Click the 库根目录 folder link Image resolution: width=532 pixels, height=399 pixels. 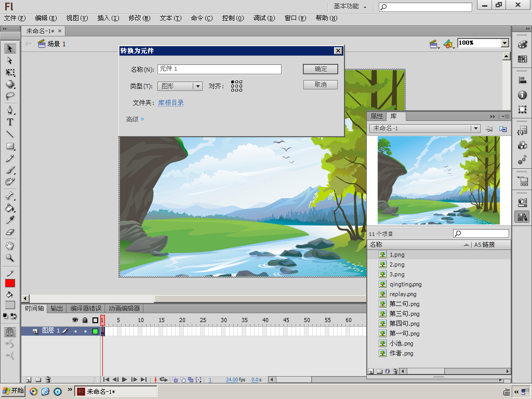[171, 103]
